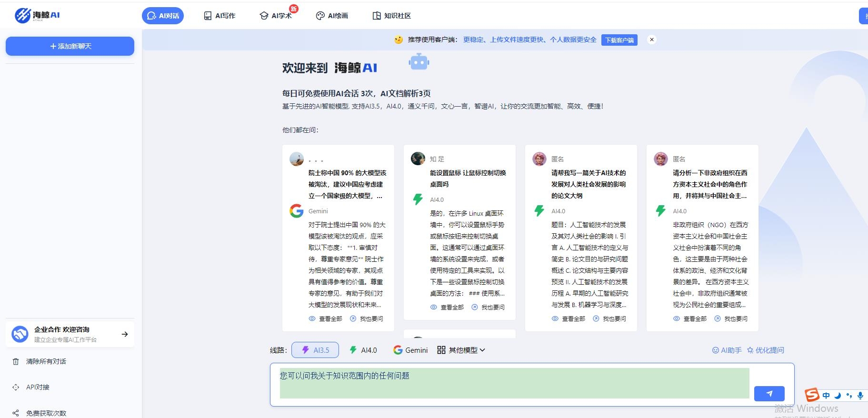The image size is (868, 418).
Task: Click the robot mascot icon
Action: [x=419, y=62]
